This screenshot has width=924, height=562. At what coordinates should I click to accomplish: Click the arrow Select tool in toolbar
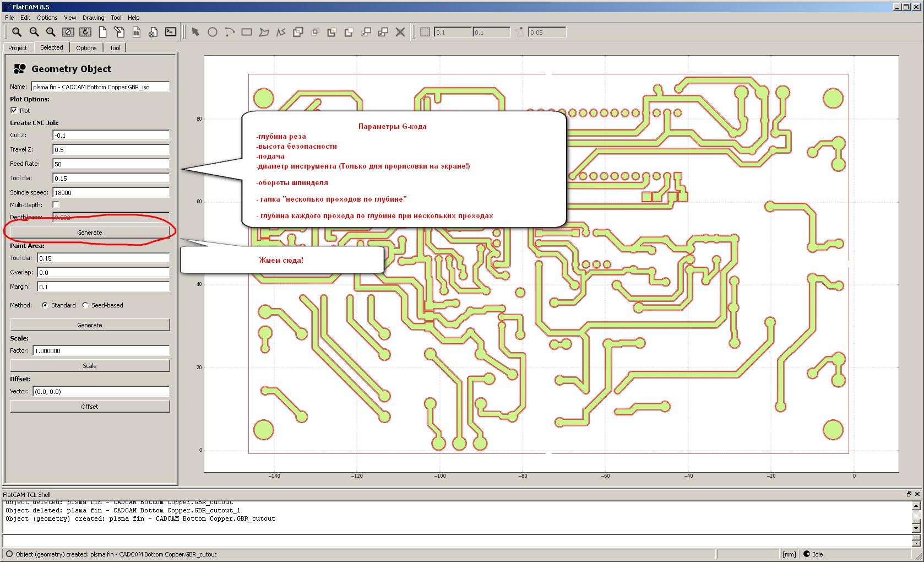pyautogui.click(x=195, y=32)
